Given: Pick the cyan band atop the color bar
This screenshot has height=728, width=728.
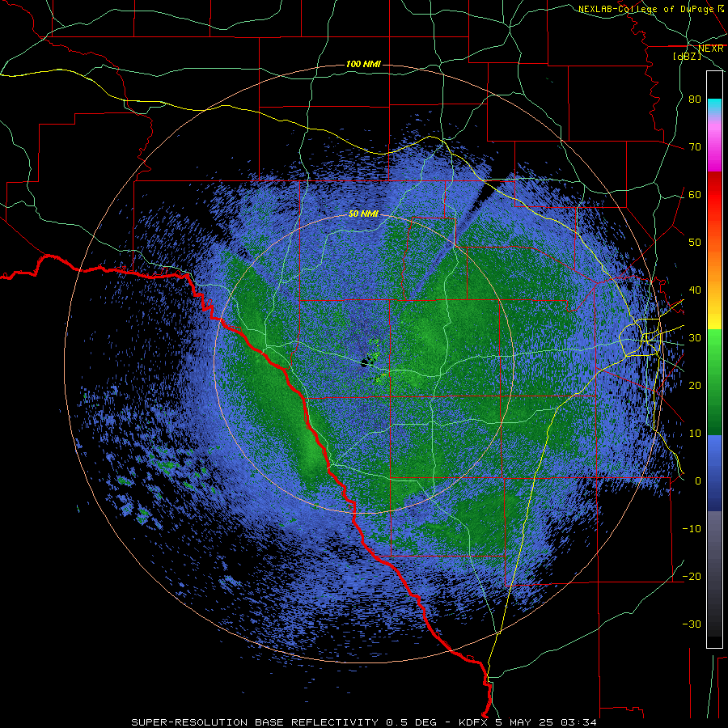Looking at the screenshot, I should click(x=714, y=106).
